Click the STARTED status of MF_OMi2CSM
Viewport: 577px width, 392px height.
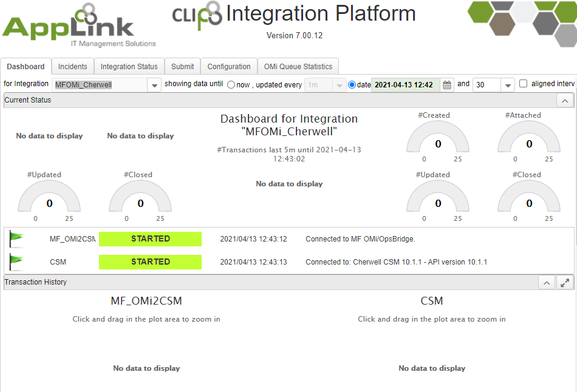tap(151, 239)
